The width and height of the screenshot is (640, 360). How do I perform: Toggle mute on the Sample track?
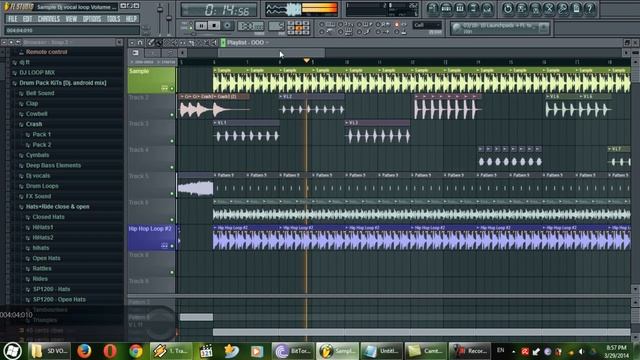(x=172, y=89)
